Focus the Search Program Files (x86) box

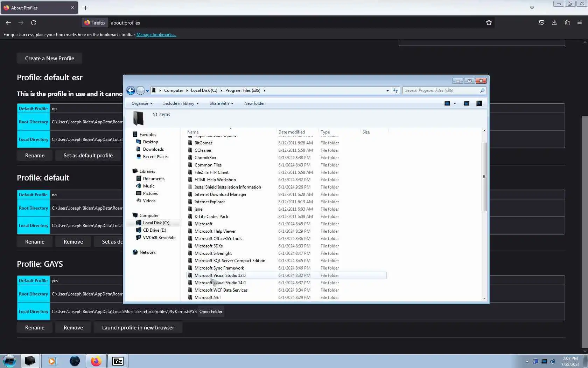[x=444, y=90]
